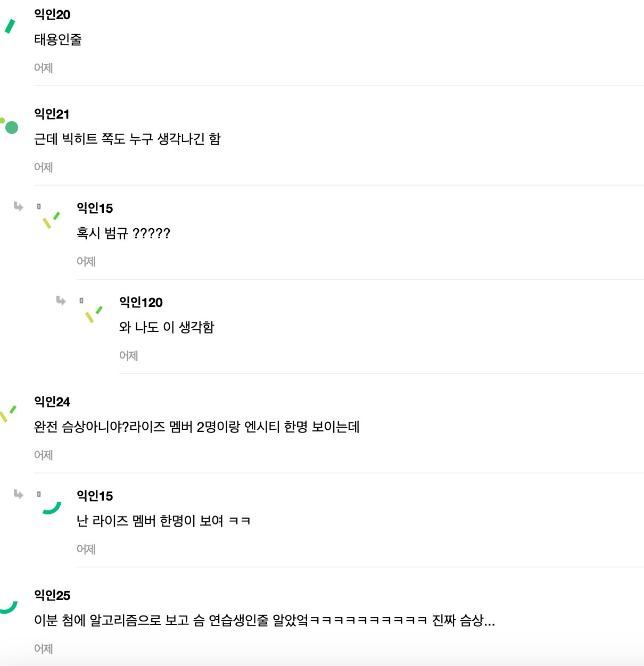Viewport: 644px width, 666px height.
Task: Open 익인21's green dot profile avatar
Action: pos(10,126)
